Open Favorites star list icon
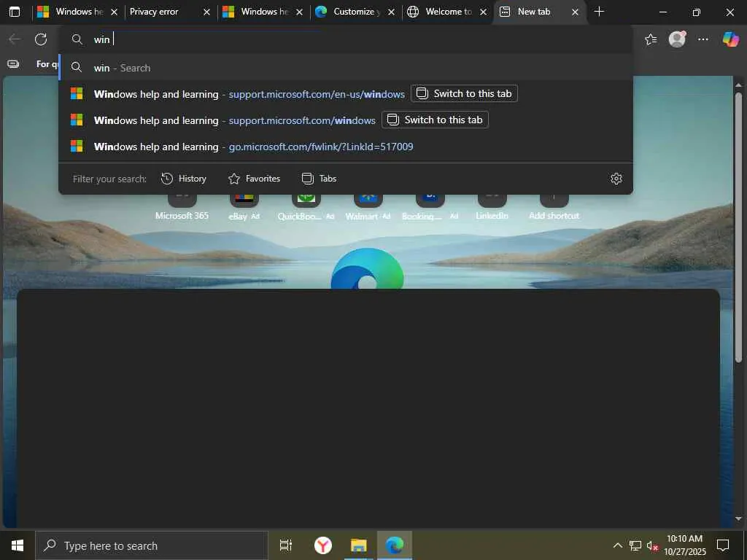The image size is (747, 560). tap(651, 39)
